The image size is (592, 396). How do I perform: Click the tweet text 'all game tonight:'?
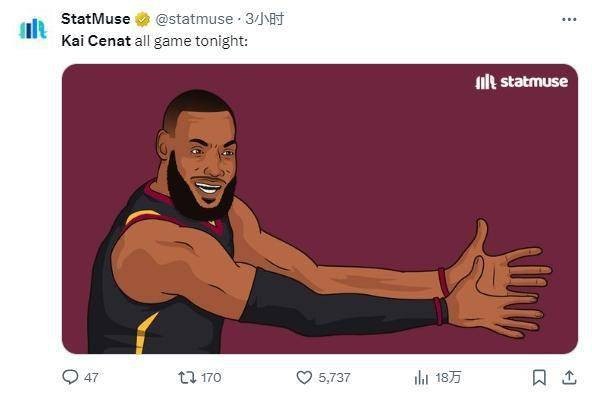coord(191,41)
